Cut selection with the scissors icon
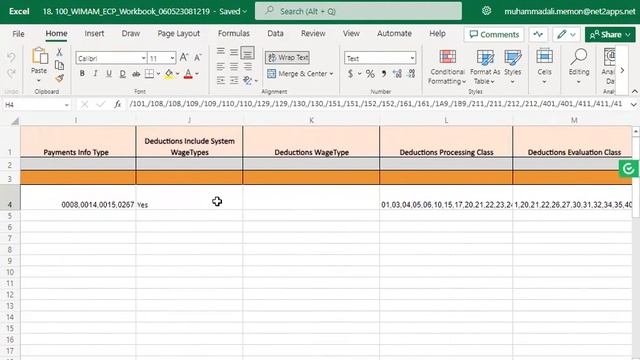Screen dimensions: 640x360 [59, 52]
